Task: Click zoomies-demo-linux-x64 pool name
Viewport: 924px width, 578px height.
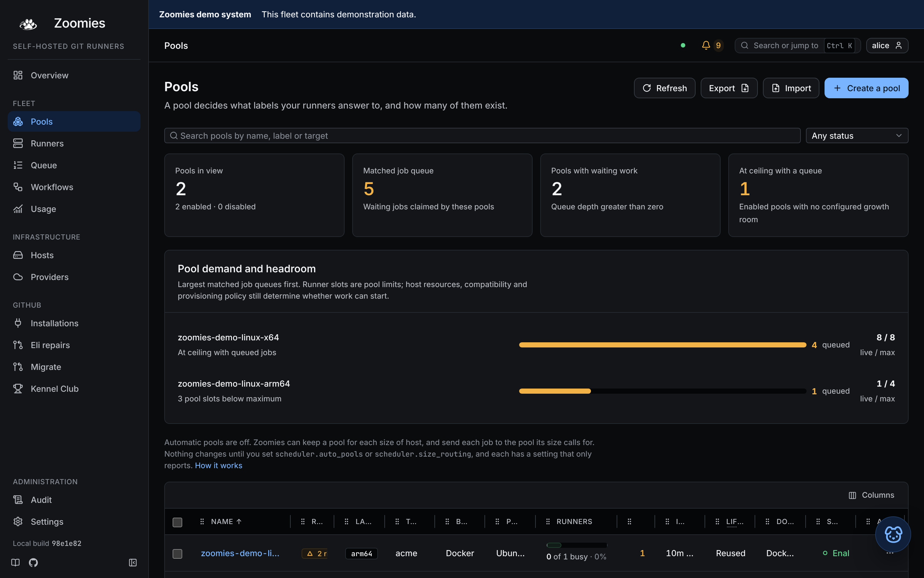Action: 228,337
